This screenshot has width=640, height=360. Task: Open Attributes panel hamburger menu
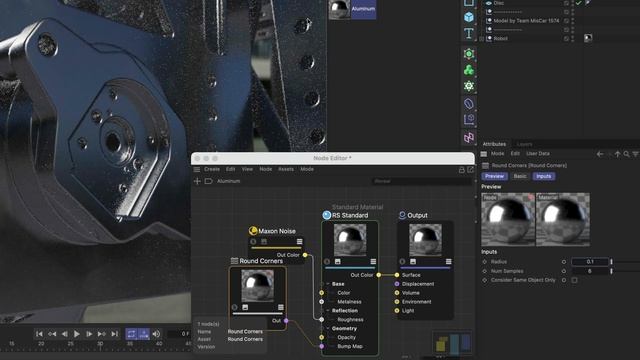tap(484, 154)
